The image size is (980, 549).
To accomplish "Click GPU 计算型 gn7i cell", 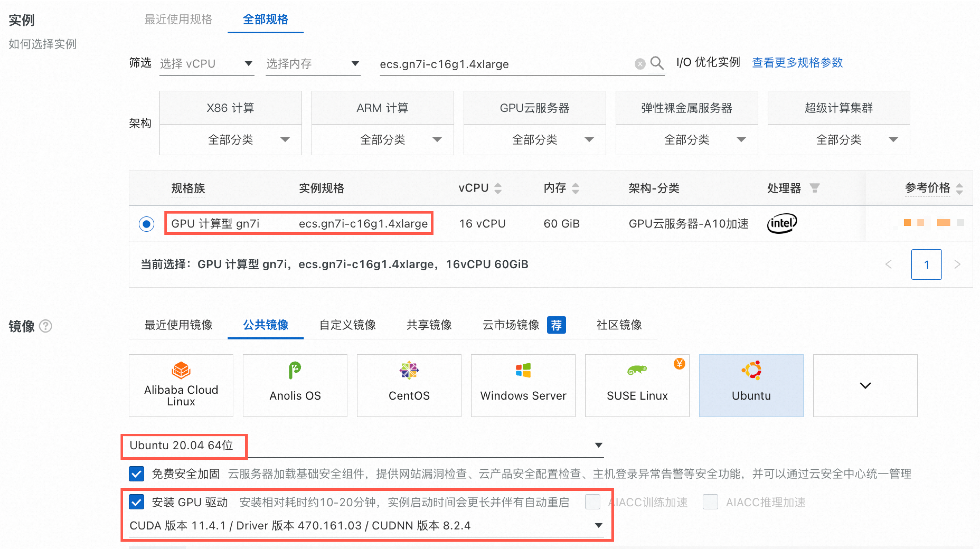I will pos(215,224).
